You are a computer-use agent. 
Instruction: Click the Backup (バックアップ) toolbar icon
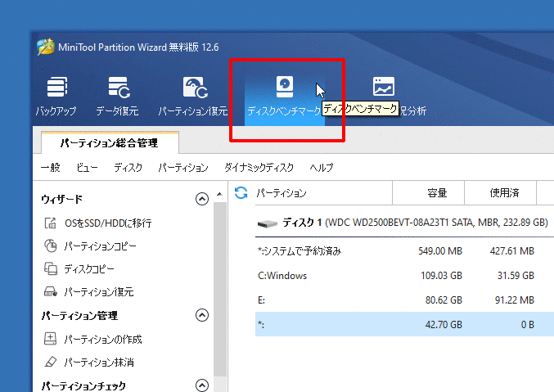pos(56,94)
